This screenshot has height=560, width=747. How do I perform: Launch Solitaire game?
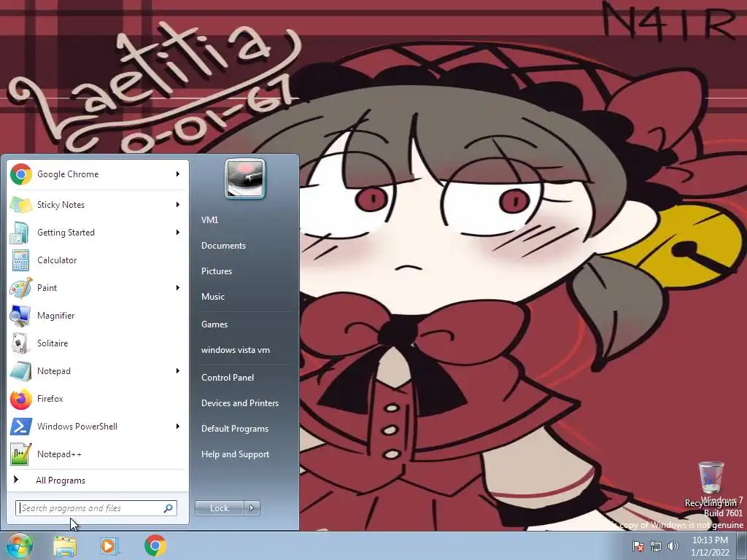97,343
